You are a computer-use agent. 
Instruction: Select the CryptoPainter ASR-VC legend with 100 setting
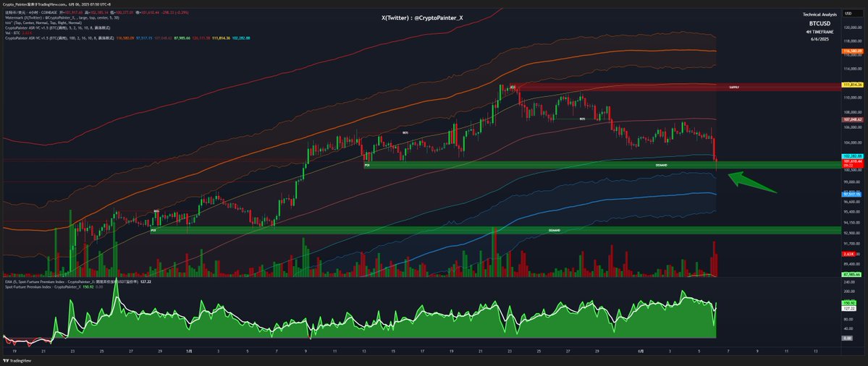point(127,38)
